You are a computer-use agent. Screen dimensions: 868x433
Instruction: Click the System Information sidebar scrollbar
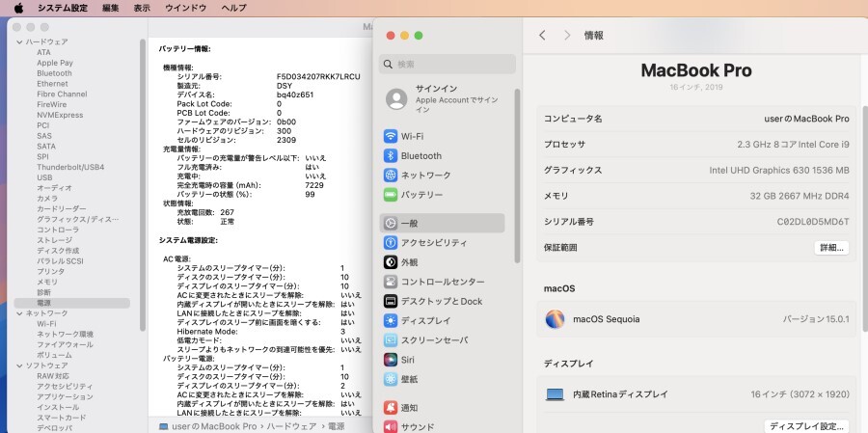[x=143, y=184]
